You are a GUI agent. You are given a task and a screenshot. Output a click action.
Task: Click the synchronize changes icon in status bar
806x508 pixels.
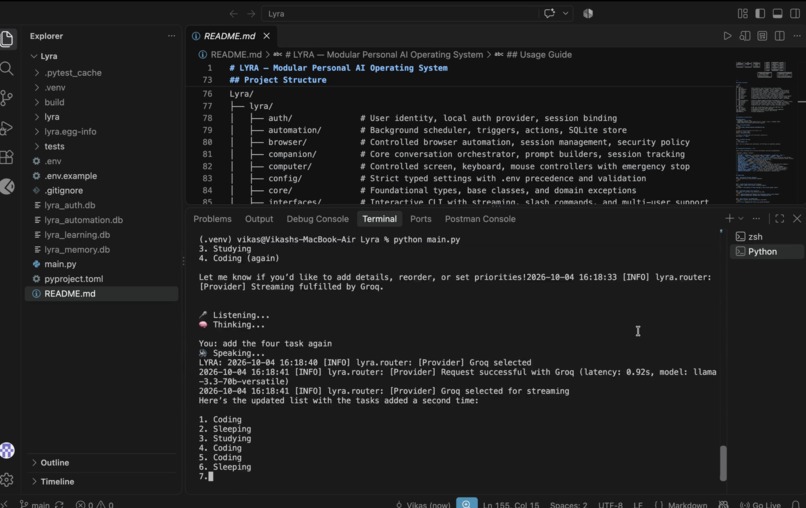59,504
